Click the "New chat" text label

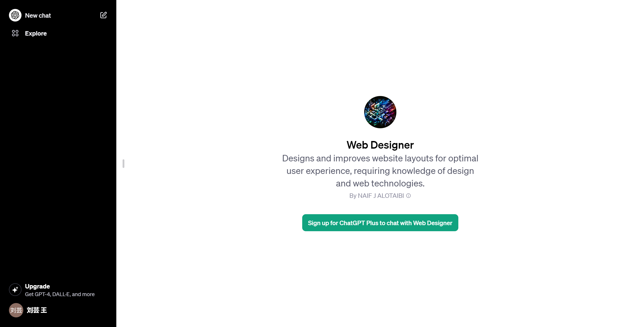[x=38, y=15]
